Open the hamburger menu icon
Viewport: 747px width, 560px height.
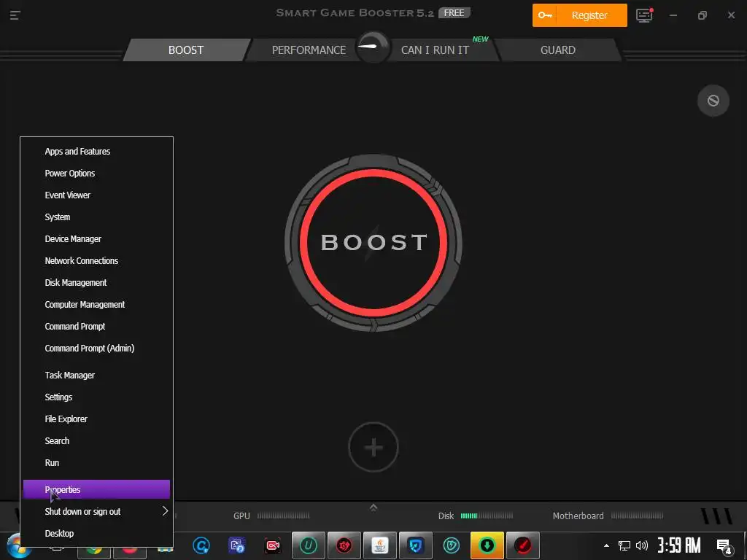tap(15, 15)
